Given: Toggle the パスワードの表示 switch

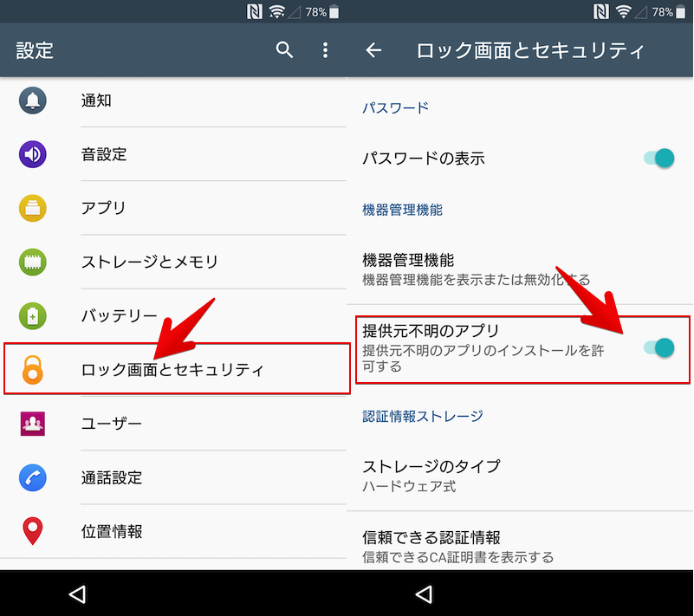Looking at the screenshot, I should pos(659,158).
